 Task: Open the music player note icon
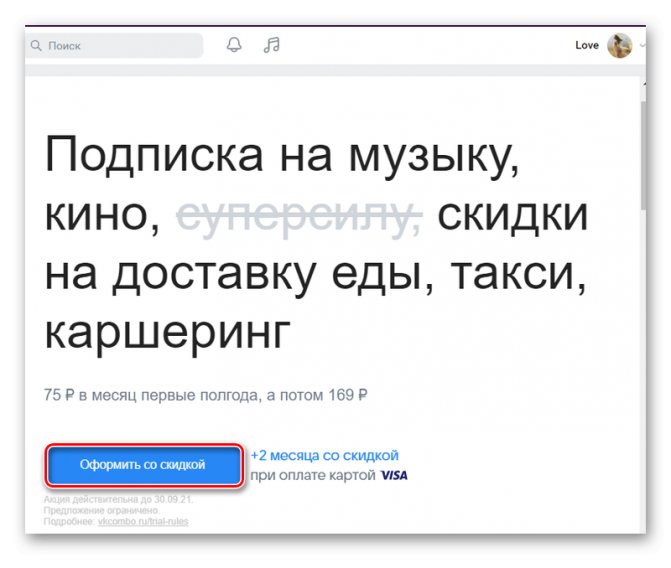click(272, 45)
